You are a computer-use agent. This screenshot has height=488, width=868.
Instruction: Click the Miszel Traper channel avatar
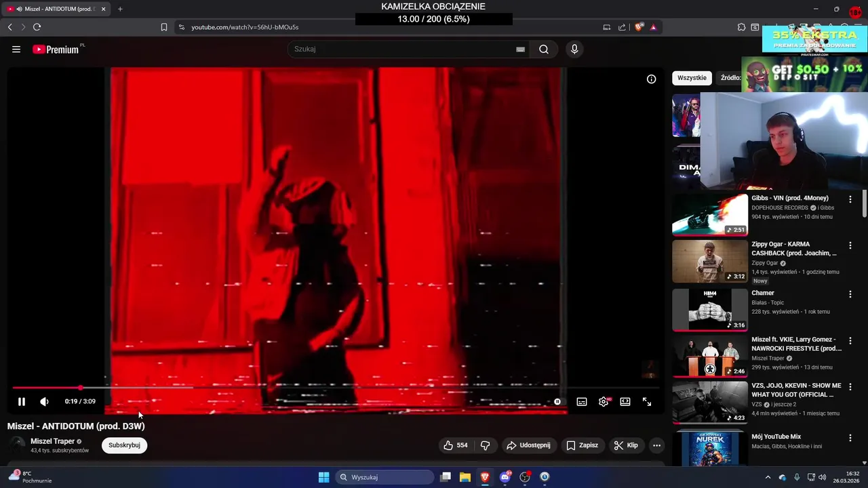(x=17, y=445)
